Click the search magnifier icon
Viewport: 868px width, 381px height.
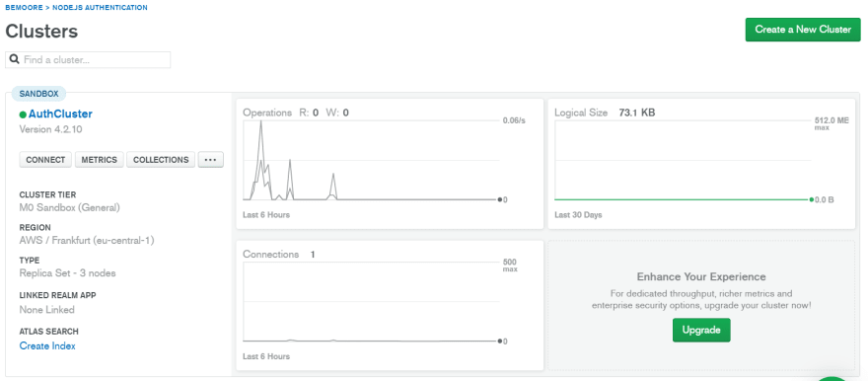[x=15, y=59]
